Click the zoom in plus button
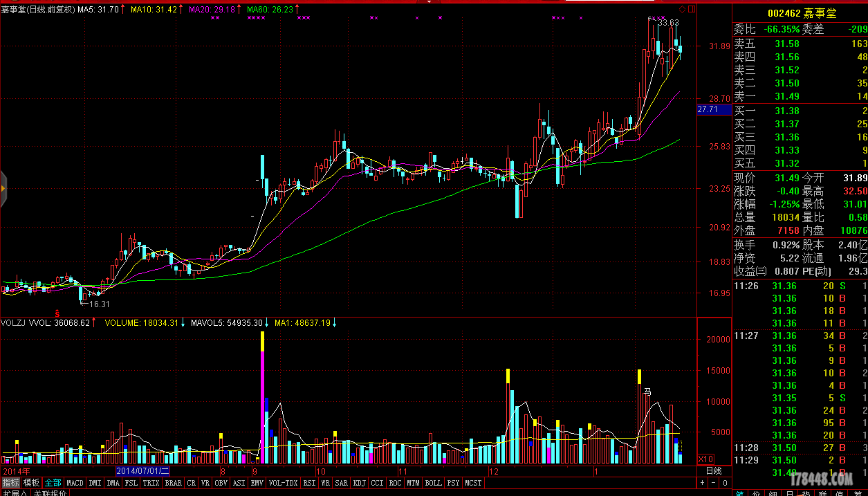This screenshot has width=868, height=496. pos(702,483)
